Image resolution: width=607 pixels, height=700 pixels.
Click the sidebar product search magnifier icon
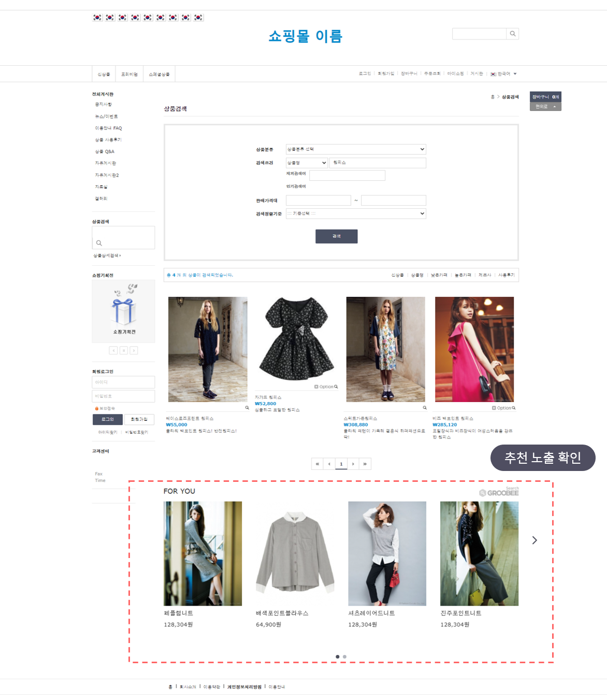[99, 243]
